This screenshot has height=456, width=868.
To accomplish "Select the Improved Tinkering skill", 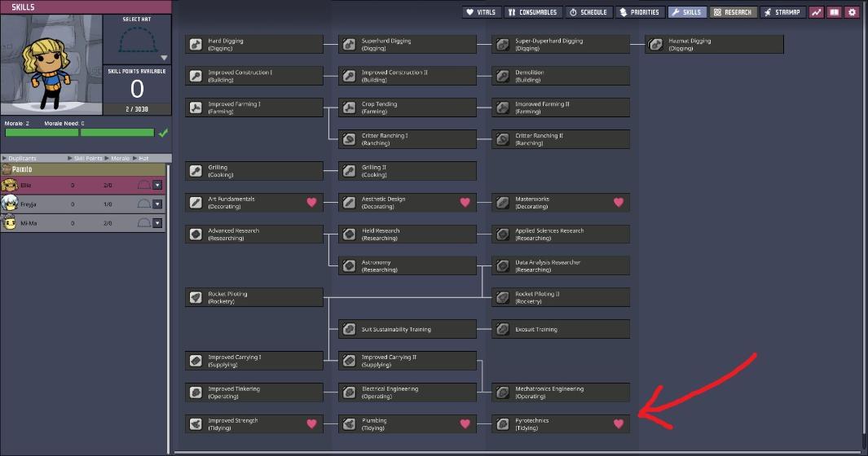I will click(254, 392).
